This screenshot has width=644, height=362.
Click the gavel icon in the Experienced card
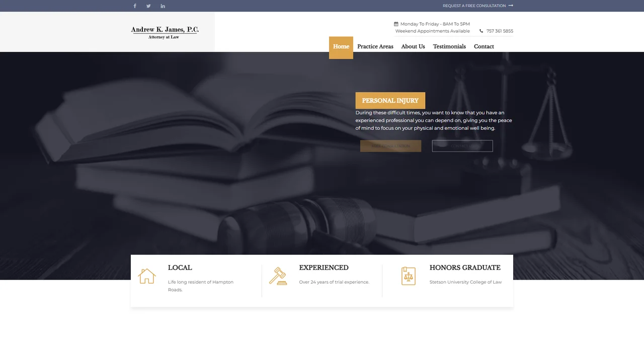click(x=278, y=276)
